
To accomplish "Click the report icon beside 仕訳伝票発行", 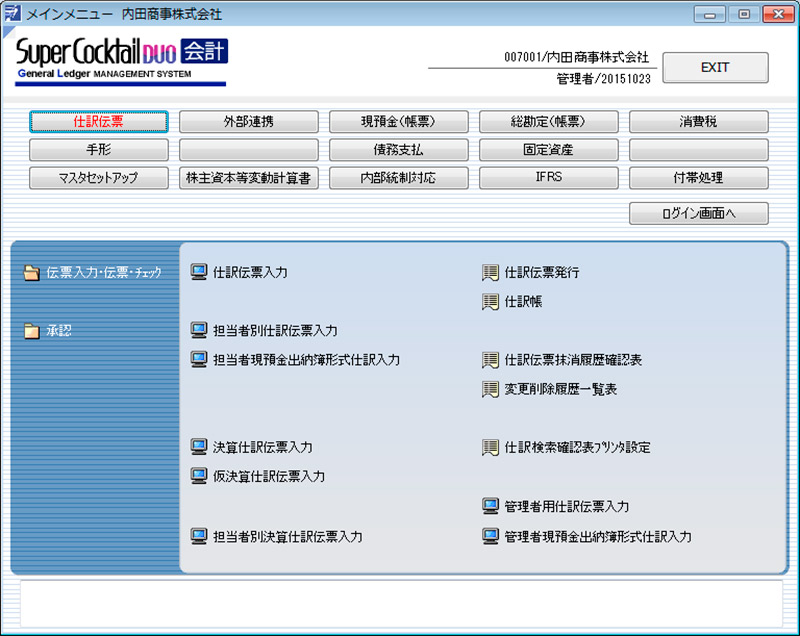I will click(x=490, y=272).
